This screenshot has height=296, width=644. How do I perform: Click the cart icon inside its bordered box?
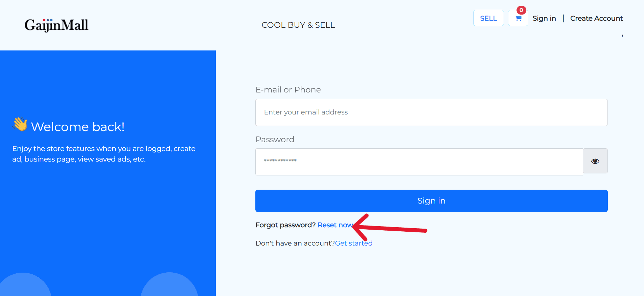pyautogui.click(x=518, y=18)
